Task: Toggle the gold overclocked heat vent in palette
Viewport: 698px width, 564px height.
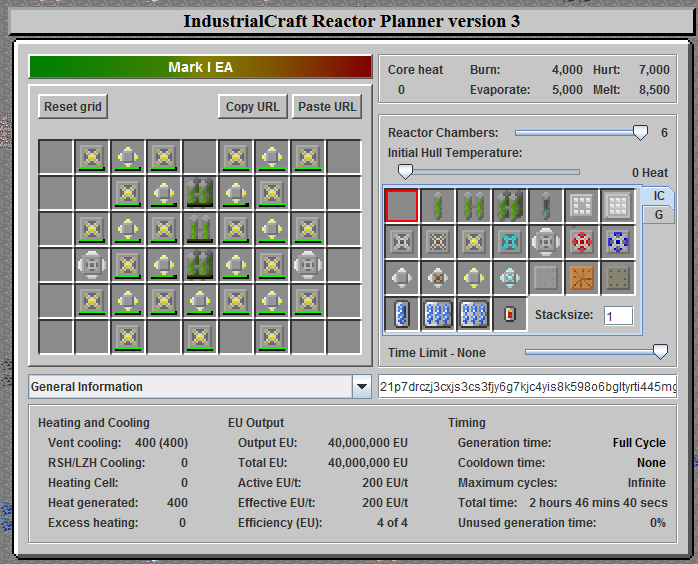Action: pos(473,242)
